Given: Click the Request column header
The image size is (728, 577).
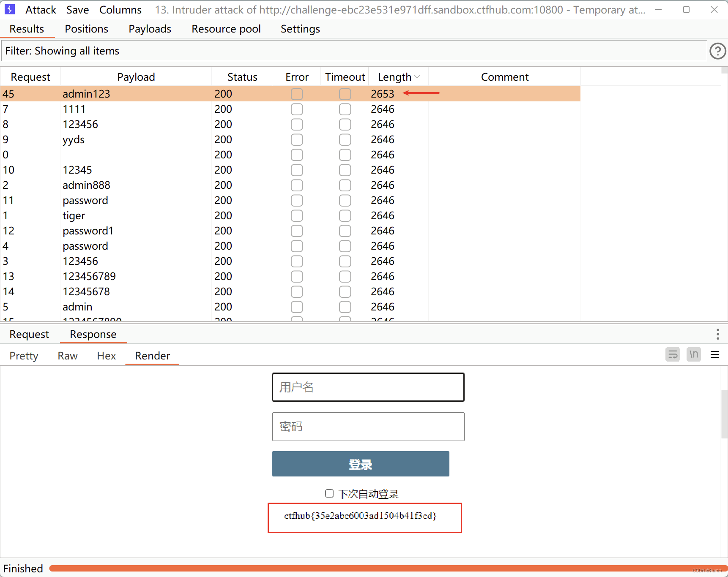Looking at the screenshot, I should [30, 77].
